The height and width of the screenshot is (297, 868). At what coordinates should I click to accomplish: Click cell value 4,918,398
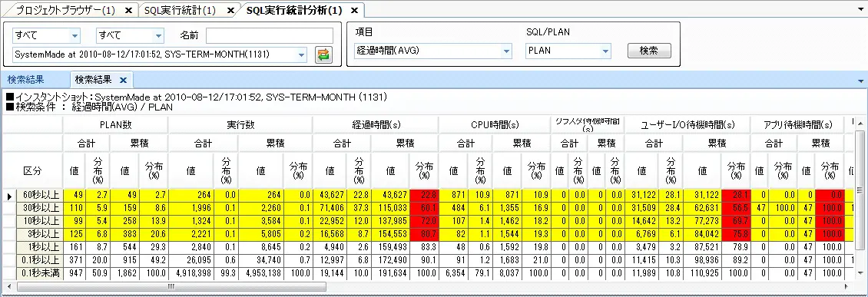191,272
